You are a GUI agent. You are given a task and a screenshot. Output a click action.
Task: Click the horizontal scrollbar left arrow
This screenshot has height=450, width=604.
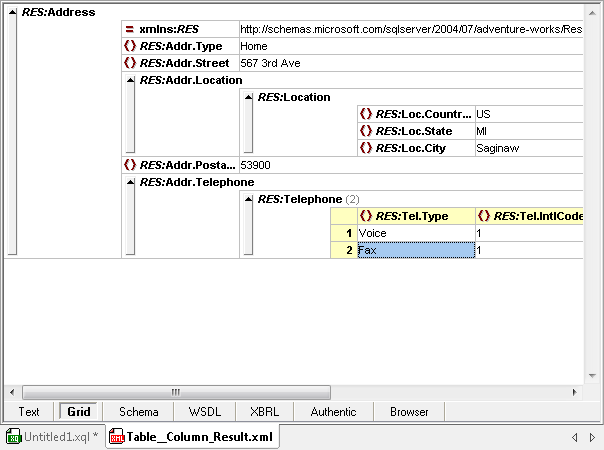12,392
